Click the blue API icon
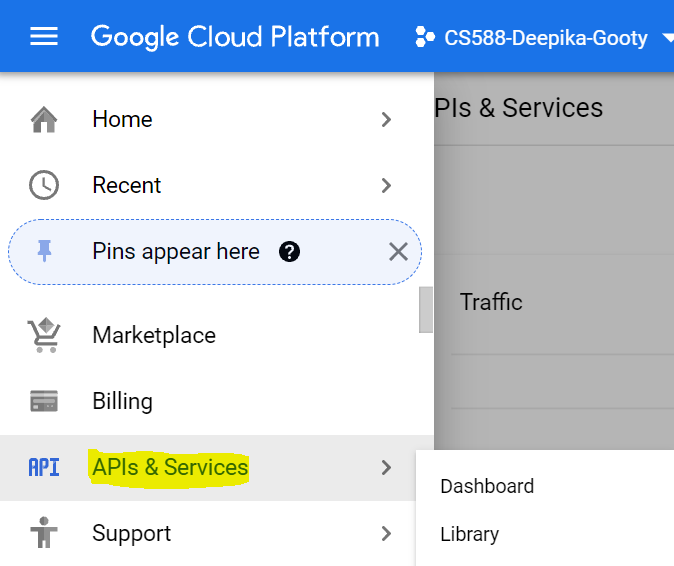 44,467
